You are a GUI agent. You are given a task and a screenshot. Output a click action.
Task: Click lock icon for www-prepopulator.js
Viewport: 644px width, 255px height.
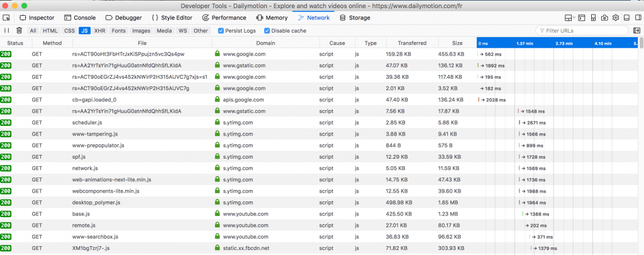tap(217, 145)
